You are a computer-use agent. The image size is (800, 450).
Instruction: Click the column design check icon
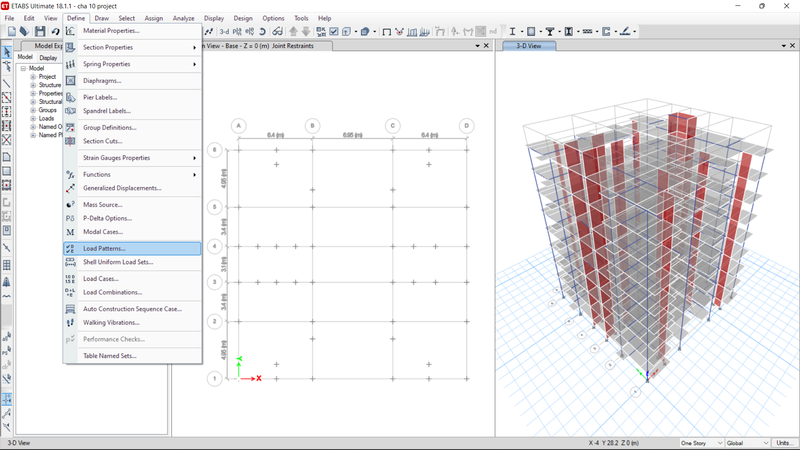pos(568,32)
